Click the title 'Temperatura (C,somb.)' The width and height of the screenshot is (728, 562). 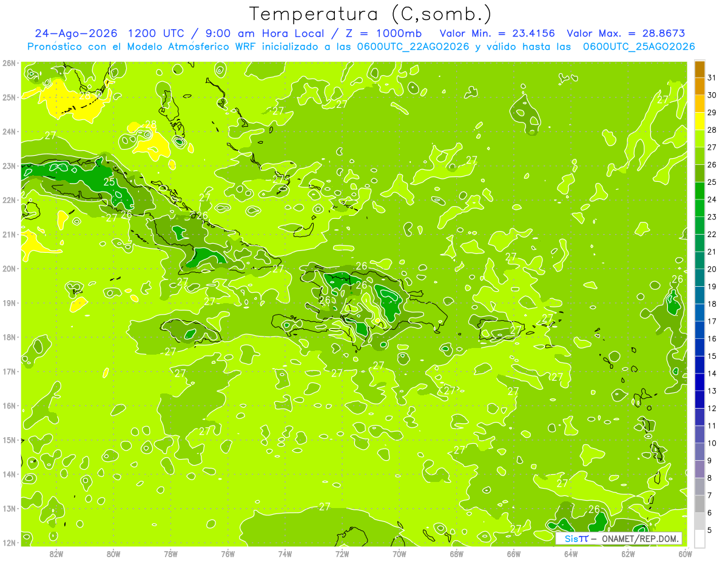point(370,15)
